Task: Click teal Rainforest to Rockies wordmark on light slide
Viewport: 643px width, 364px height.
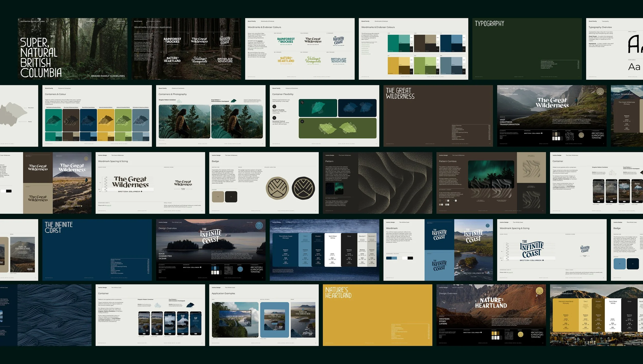Action: coord(286,40)
